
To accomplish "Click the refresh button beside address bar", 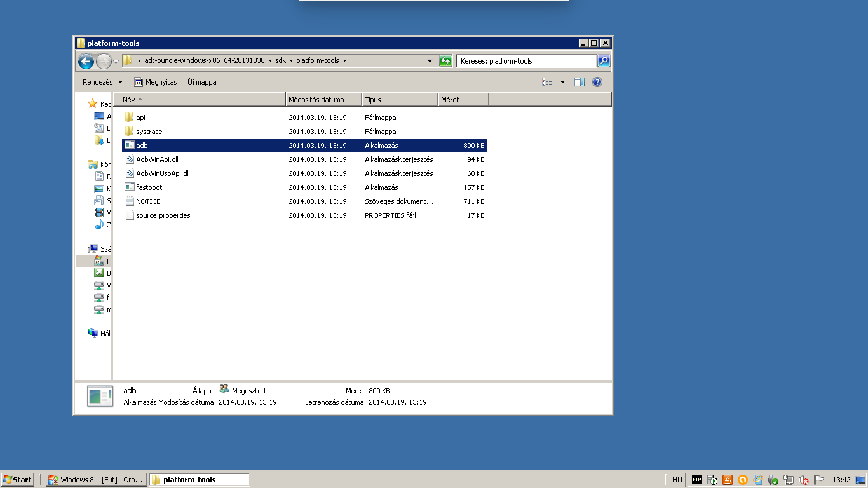I will pyautogui.click(x=445, y=61).
